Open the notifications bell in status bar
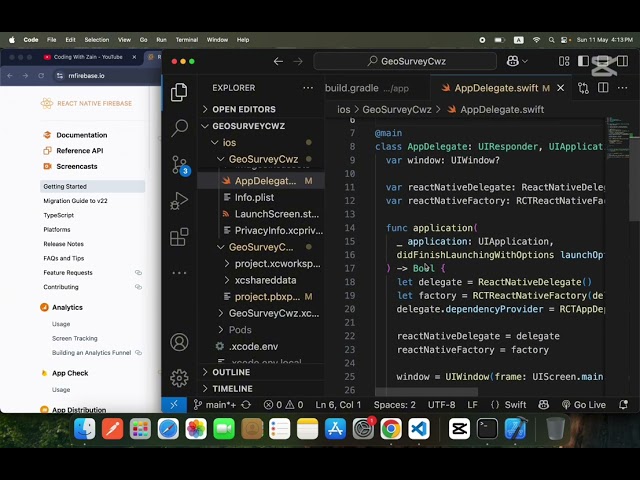This screenshot has height=480, width=640. click(x=623, y=405)
